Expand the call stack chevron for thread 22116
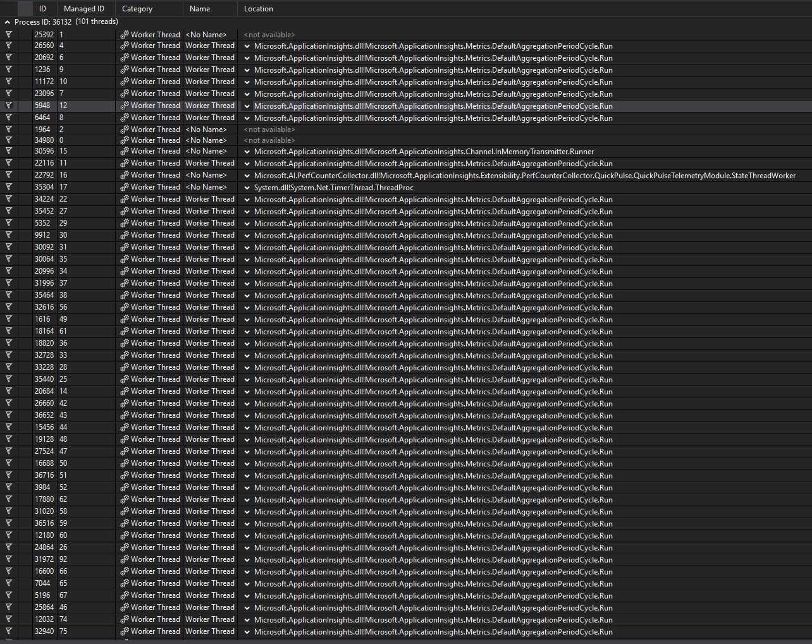 (x=246, y=163)
